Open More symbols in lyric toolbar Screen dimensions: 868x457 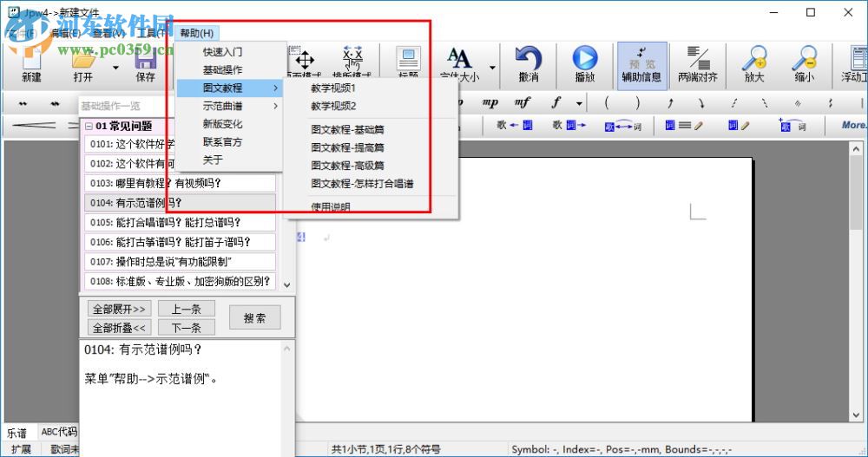click(x=853, y=125)
